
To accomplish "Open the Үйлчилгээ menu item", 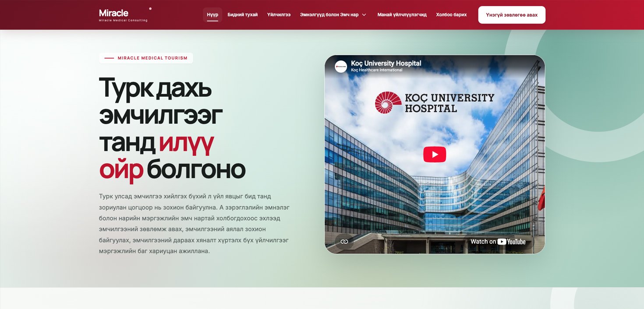I will point(279,15).
